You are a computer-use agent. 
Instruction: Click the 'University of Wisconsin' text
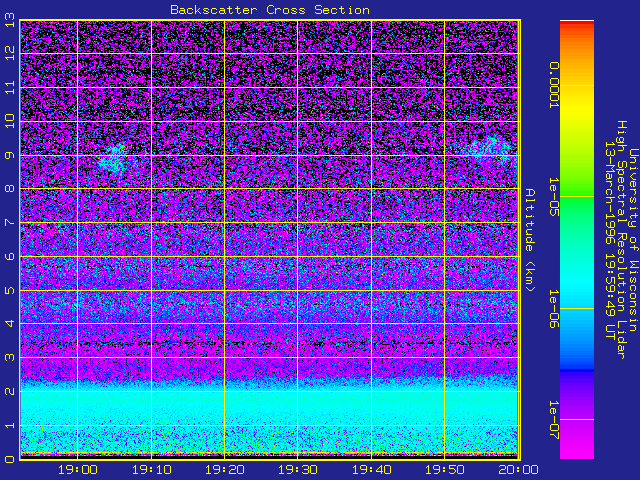pos(633,240)
